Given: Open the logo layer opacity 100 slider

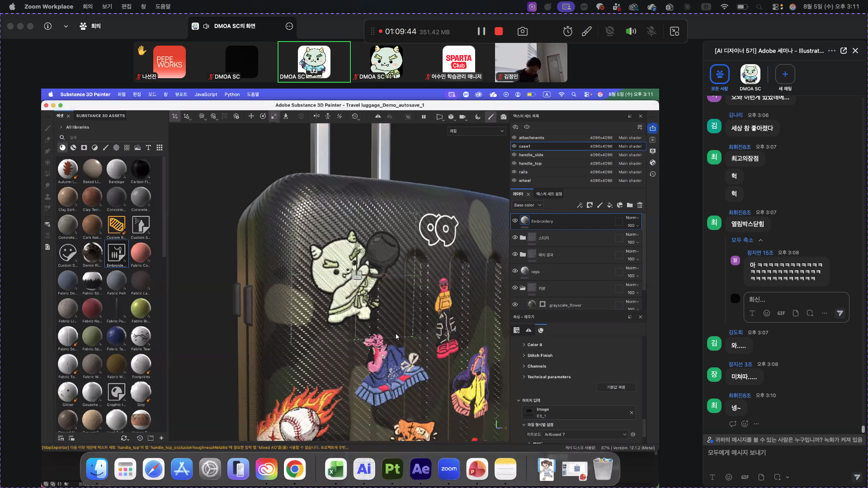Looking at the screenshot, I should coord(632,276).
